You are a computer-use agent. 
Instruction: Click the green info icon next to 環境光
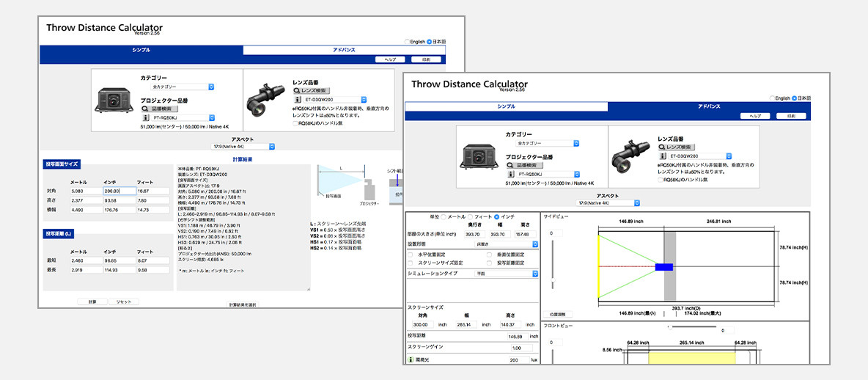411,360
